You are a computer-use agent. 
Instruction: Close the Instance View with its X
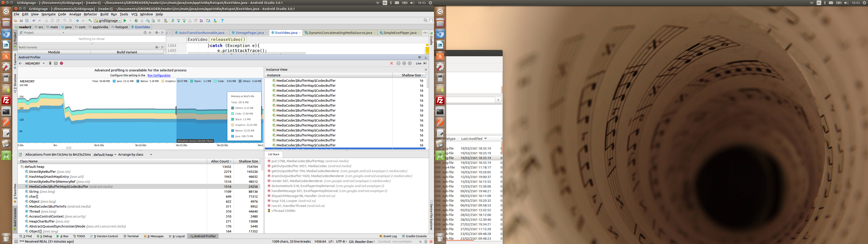(x=426, y=69)
